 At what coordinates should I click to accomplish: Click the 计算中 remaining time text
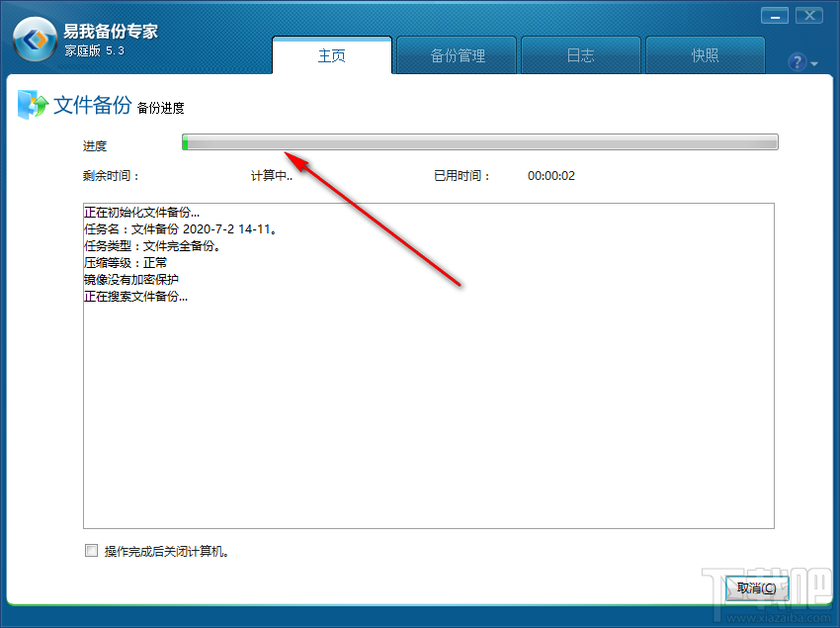(x=272, y=176)
